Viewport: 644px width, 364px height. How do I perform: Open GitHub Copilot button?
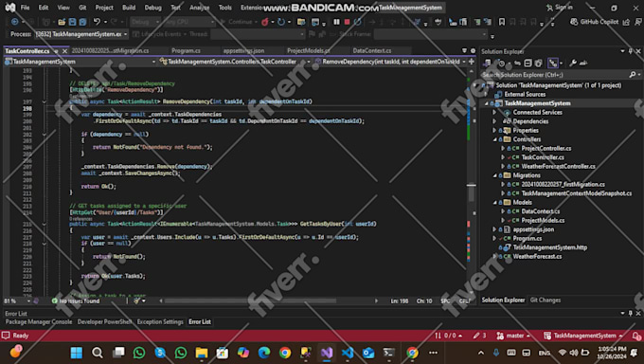594,22
